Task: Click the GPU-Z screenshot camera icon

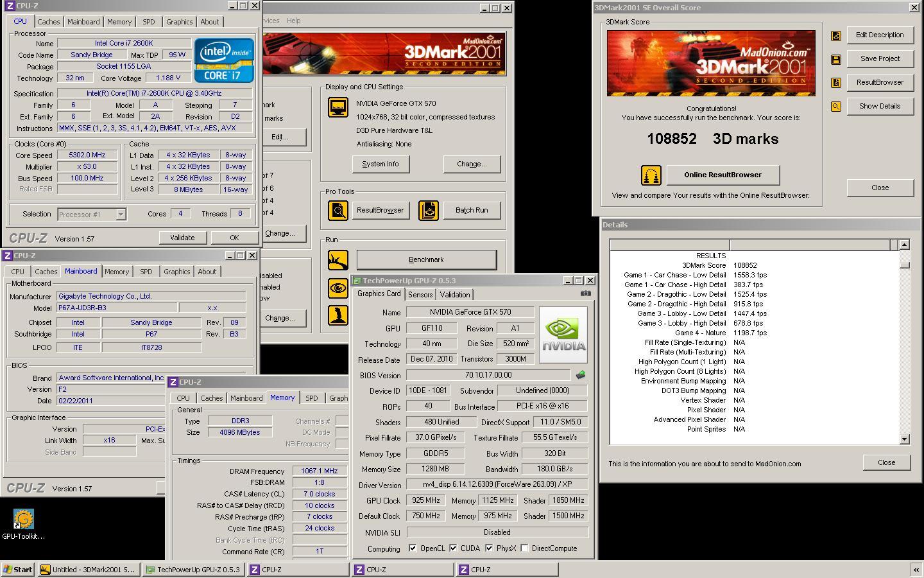Action: pyautogui.click(x=585, y=293)
